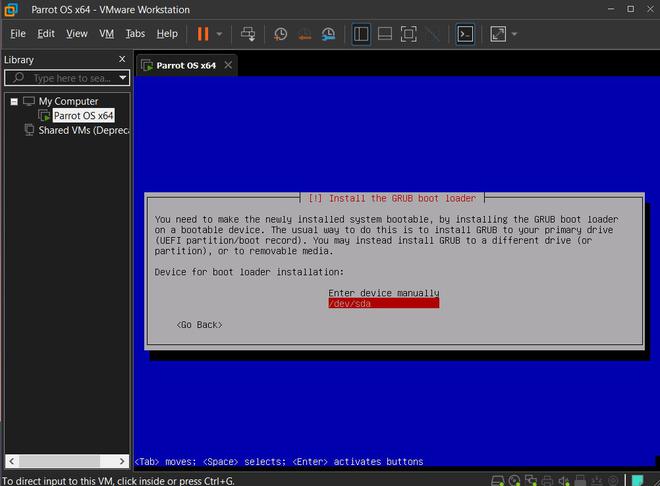Click the printer status bar icon
Image resolution: width=660 pixels, height=486 pixels.
coord(547,481)
